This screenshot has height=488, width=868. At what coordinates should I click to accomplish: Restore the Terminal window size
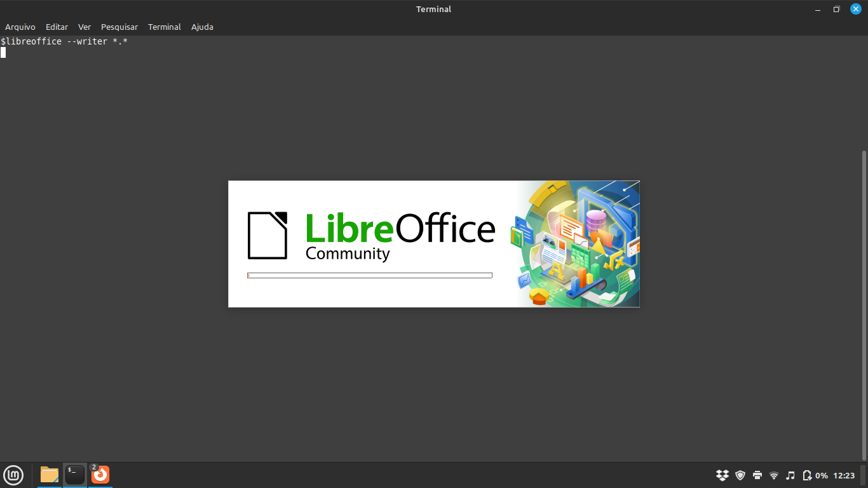click(837, 9)
